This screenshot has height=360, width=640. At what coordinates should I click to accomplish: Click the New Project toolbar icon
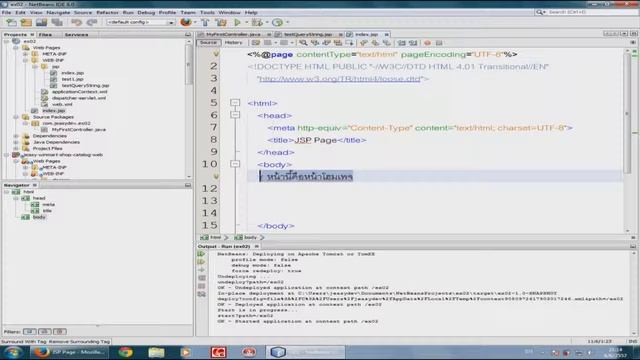(26, 22)
